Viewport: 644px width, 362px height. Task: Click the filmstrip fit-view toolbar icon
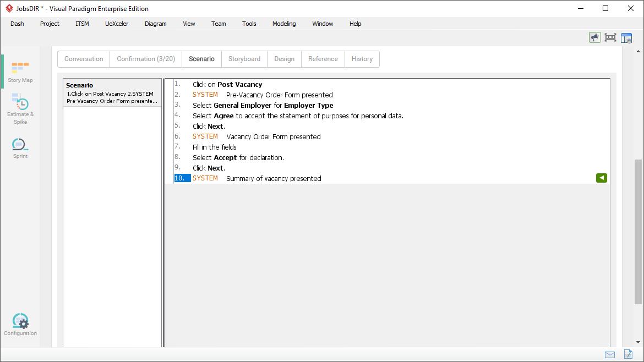point(610,37)
